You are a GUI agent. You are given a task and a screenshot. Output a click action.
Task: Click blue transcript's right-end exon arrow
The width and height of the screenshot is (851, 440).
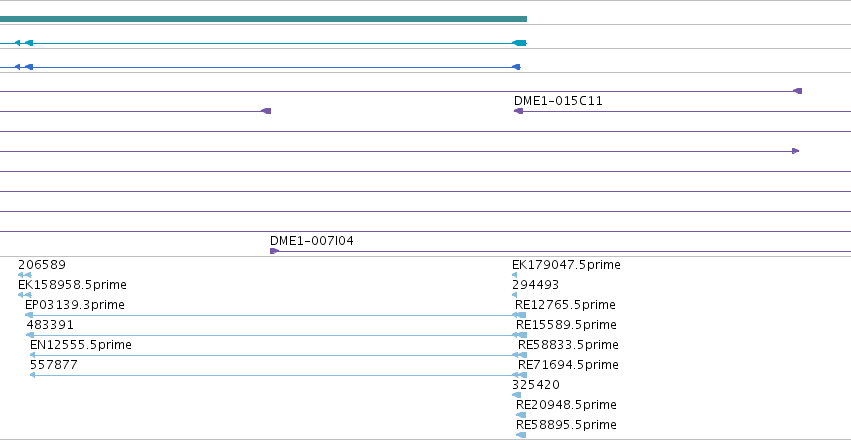pyautogui.click(x=516, y=67)
